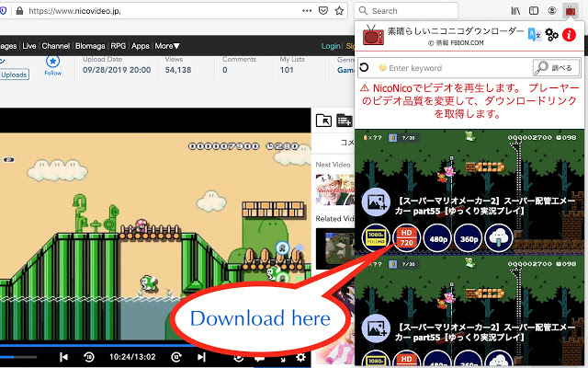
Task: Click the first video title text in popup
Action: (485, 206)
